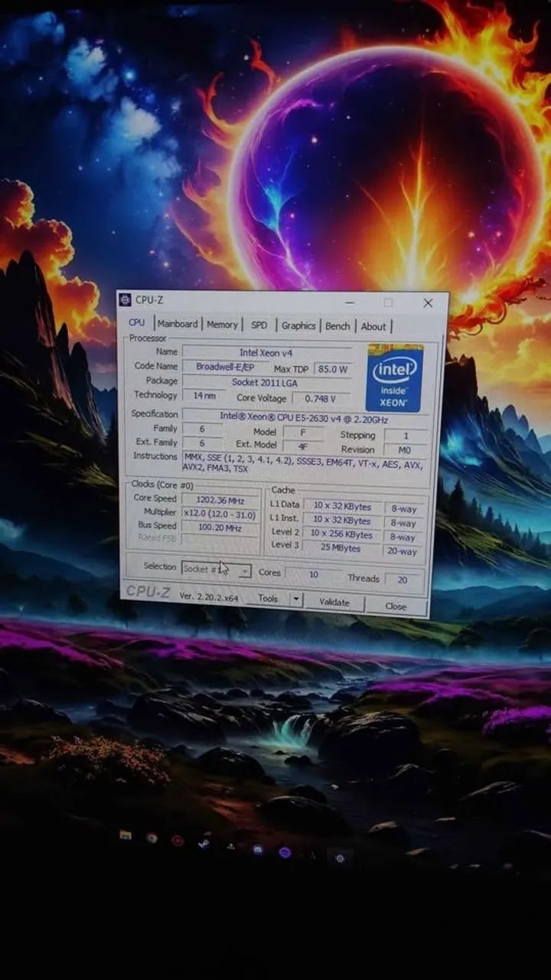
Task: Show the About tab
Action: tap(373, 327)
